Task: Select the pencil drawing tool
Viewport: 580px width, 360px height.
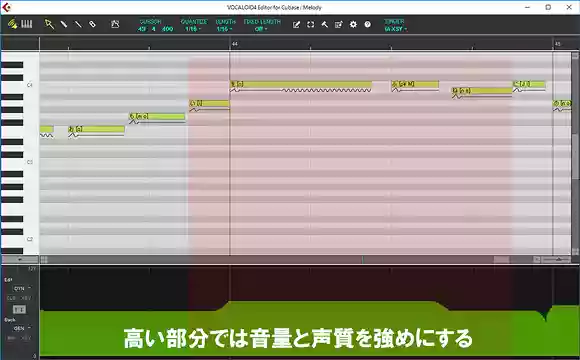Action: tap(64, 24)
